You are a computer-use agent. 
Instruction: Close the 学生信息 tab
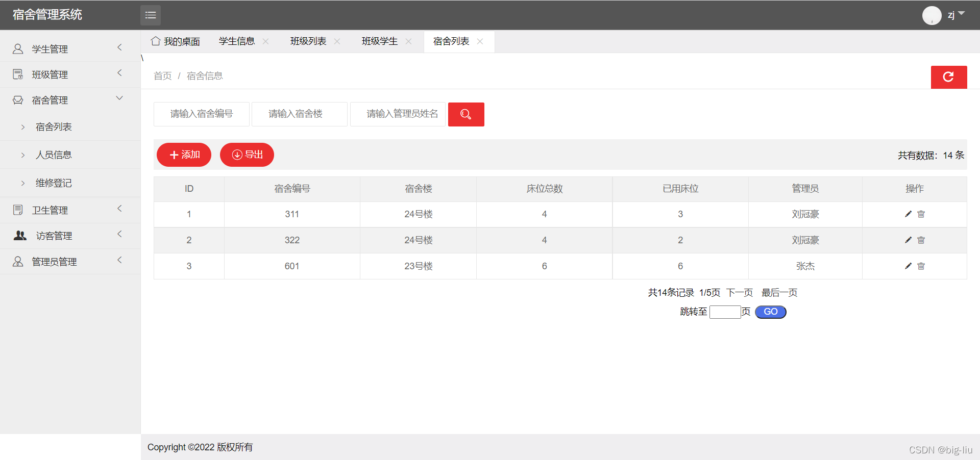[x=266, y=41]
